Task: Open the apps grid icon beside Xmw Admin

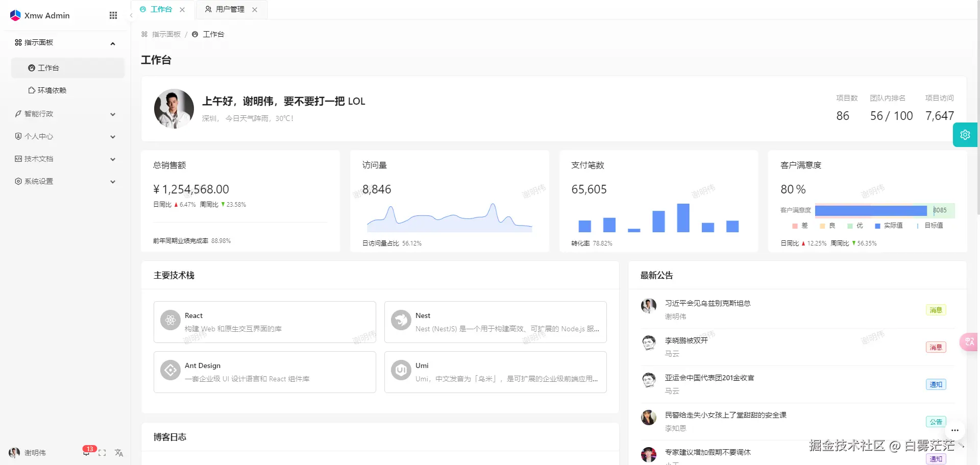Action: pyautogui.click(x=113, y=15)
